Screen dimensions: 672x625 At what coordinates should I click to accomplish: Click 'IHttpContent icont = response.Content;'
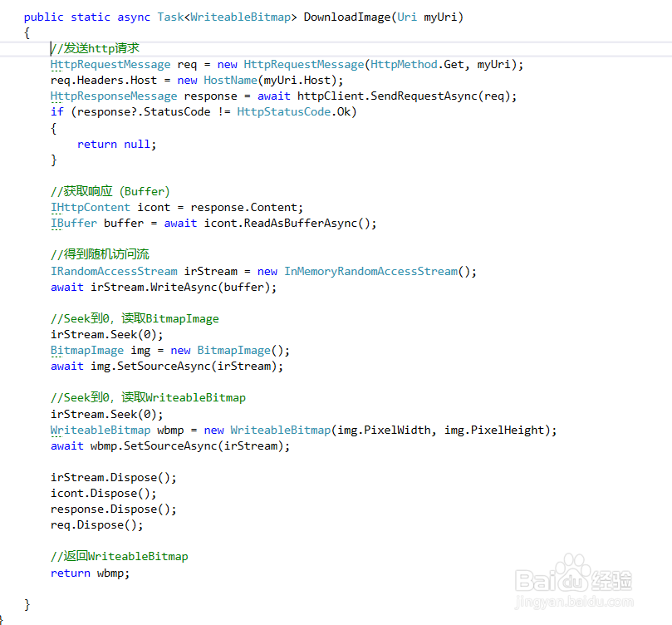point(177,208)
